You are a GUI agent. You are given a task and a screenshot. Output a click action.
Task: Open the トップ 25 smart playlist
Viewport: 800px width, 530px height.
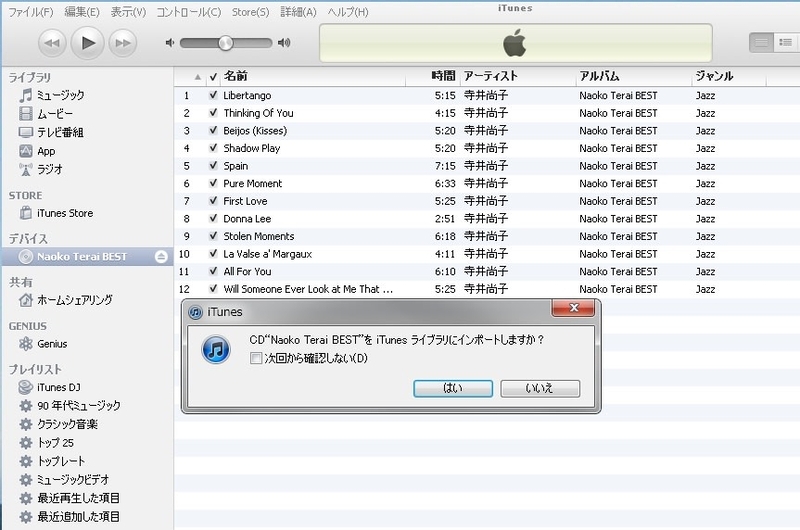pos(55,443)
